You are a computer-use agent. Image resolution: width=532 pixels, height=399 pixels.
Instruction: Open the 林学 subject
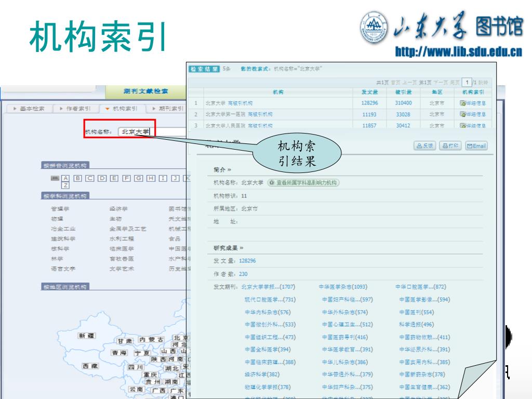click(x=57, y=259)
